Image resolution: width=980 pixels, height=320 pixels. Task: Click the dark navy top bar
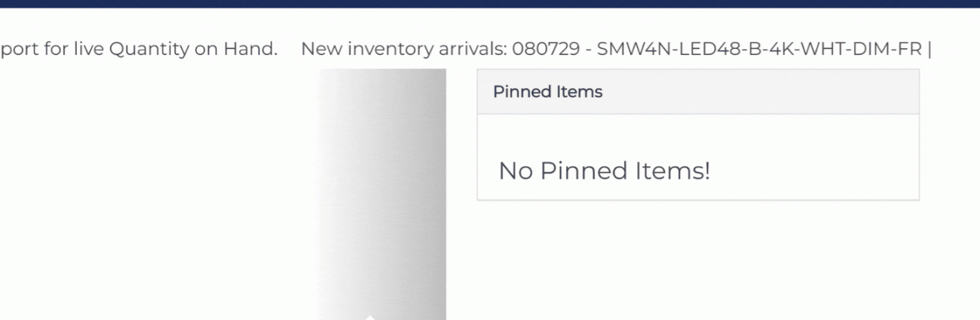[x=490, y=4]
